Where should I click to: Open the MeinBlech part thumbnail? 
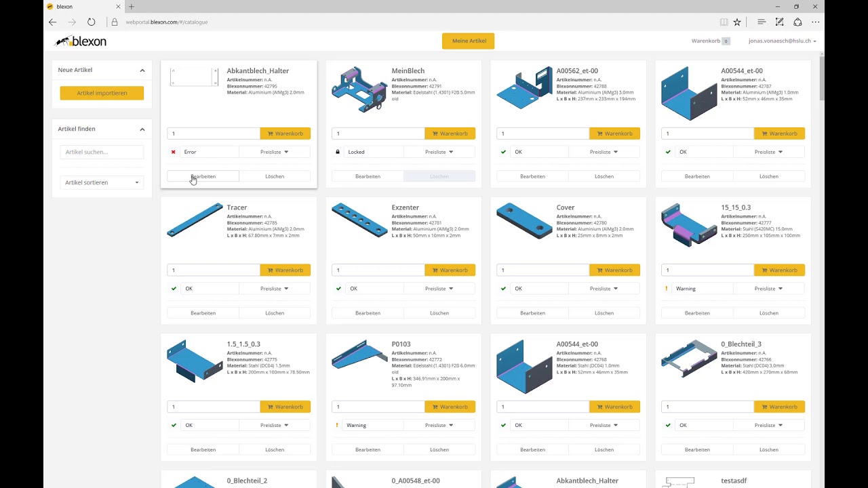(x=359, y=89)
